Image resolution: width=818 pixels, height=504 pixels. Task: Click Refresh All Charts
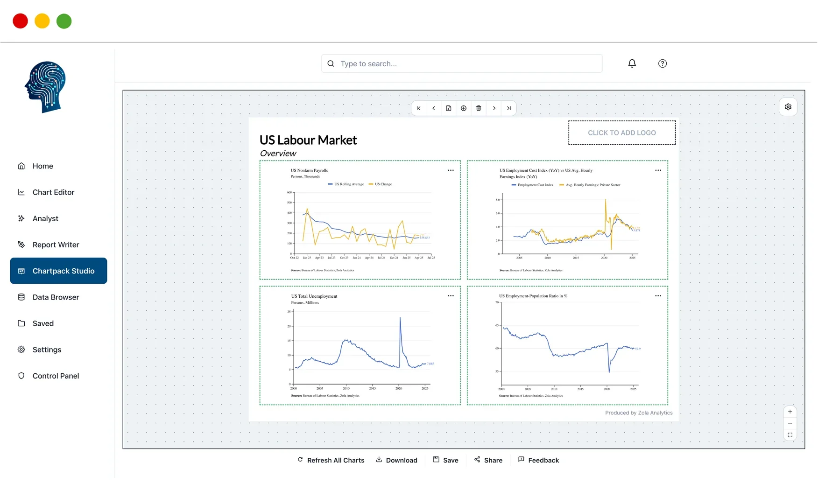[331, 460]
